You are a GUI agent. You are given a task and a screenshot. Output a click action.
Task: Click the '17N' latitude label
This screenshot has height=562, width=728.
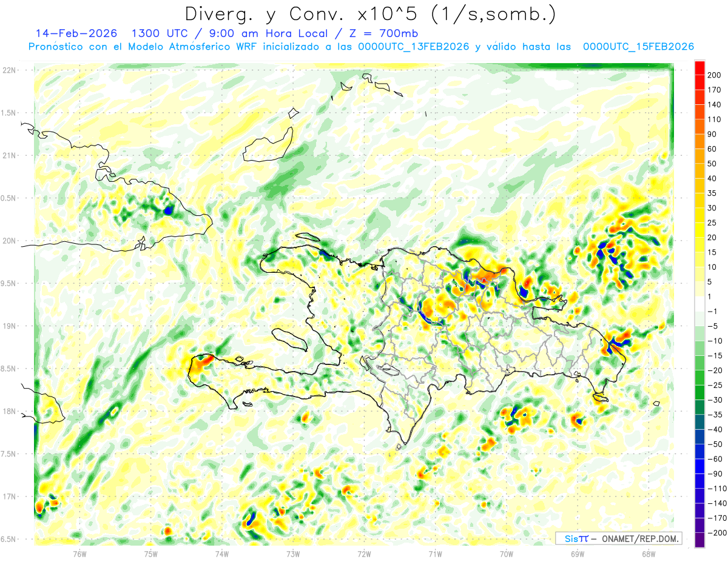[8, 497]
